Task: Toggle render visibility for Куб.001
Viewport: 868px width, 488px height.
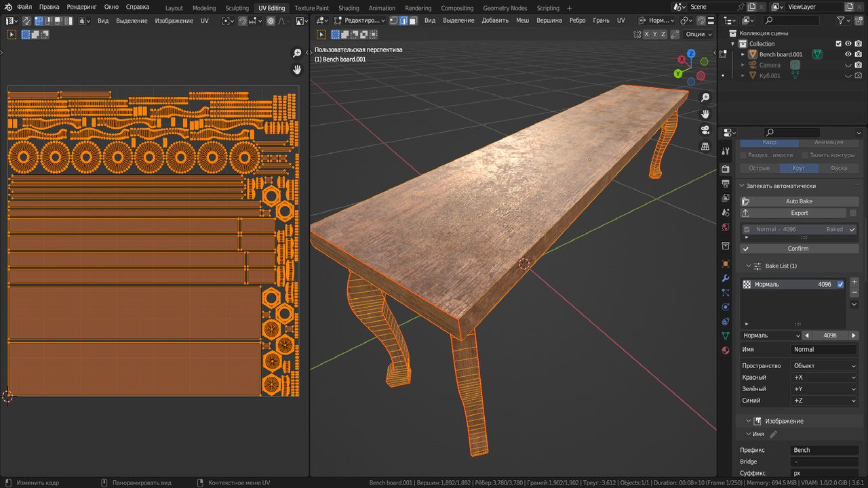Action: pos(858,76)
